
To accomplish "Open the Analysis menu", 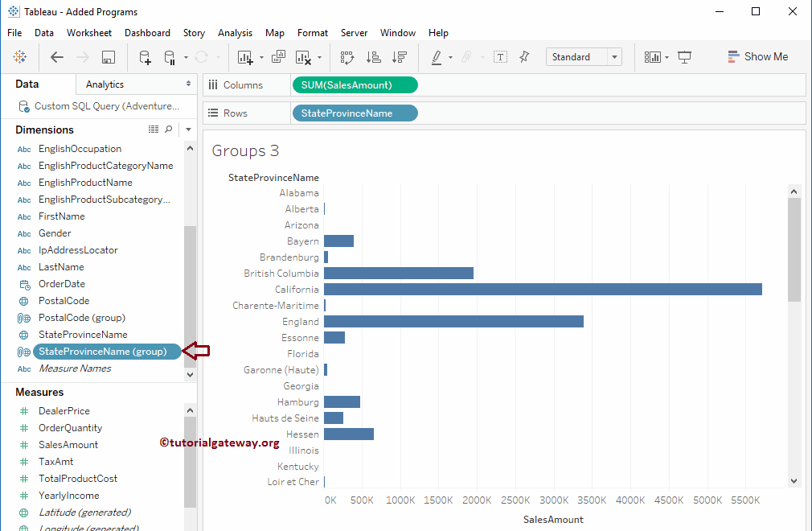I will (235, 33).
